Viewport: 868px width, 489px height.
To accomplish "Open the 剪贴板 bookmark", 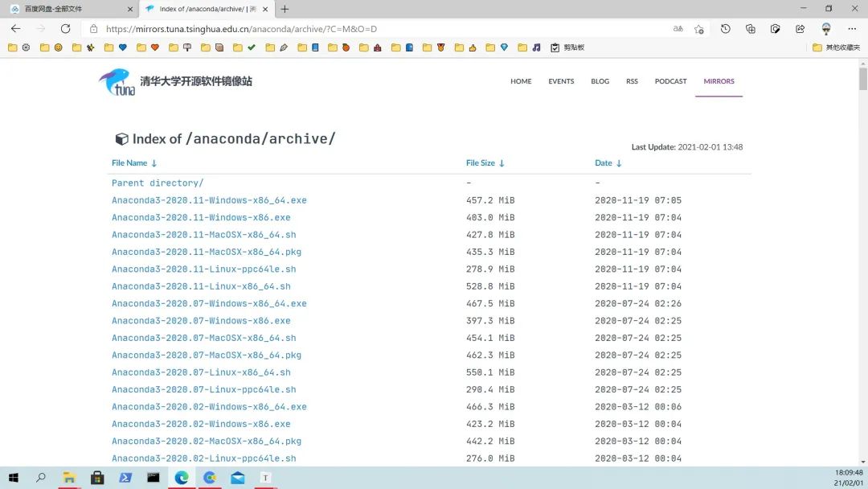I will (x=568, y=47).
